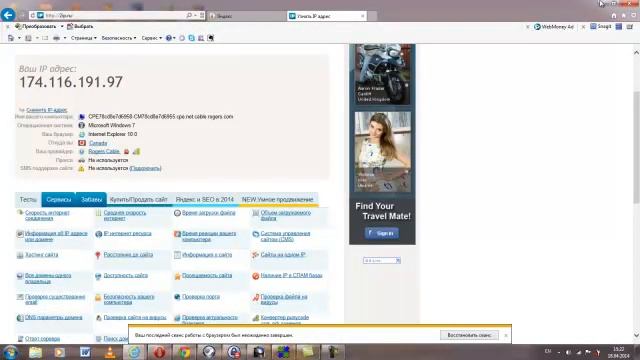
Task: Click the browser Back arrow button
Action: click(8, 15)
